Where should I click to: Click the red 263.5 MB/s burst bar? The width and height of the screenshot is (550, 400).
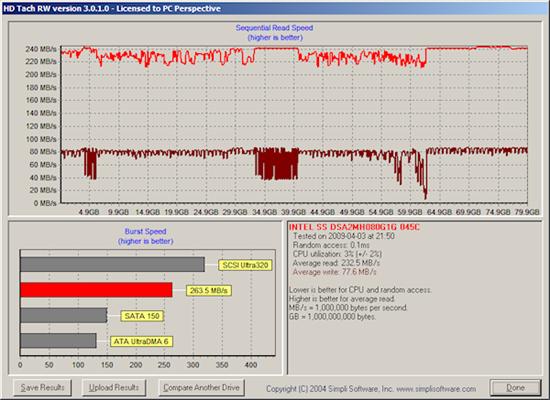tap(96, 290)
